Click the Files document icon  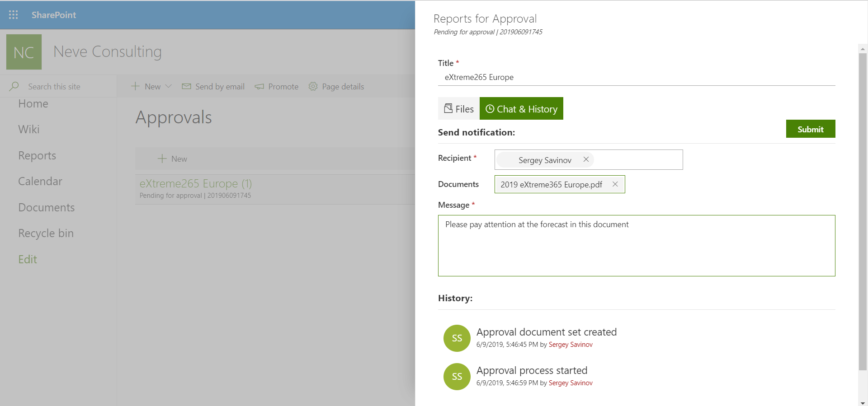(x=448, y=108)
